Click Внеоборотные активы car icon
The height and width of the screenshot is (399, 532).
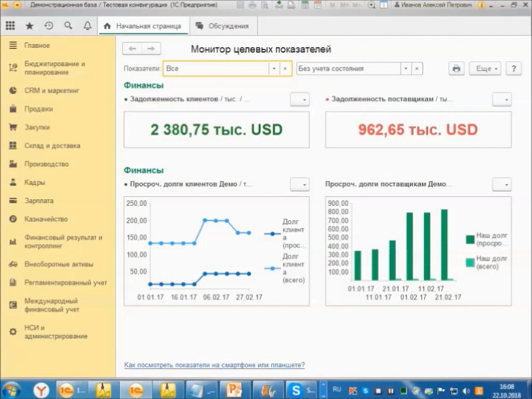click(x=13, y=264)
